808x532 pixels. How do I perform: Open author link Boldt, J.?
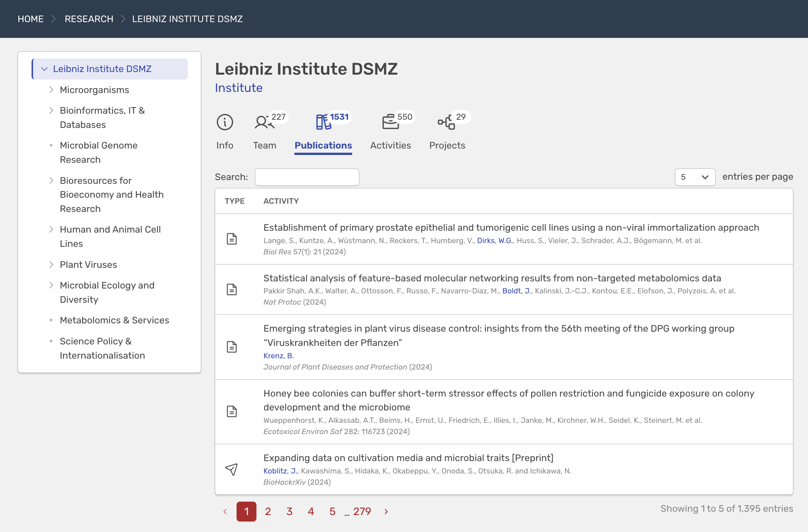(517, 291)
